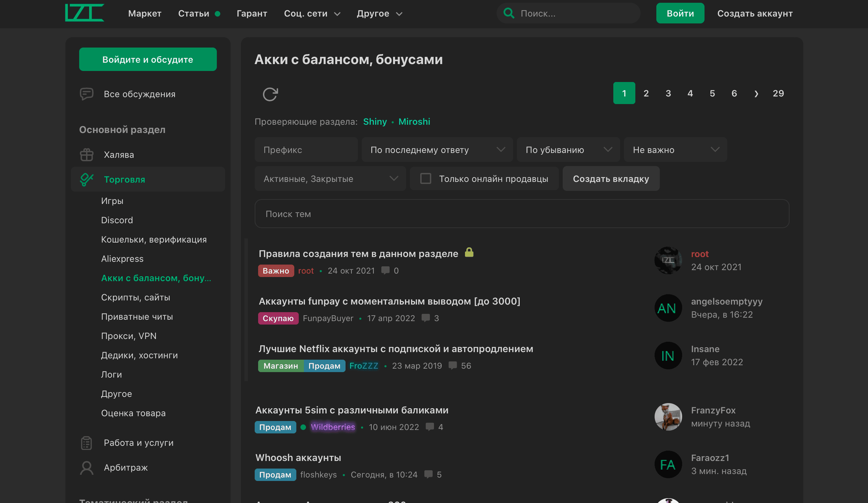Click the next page arrow
The image size is (868, 503).
[756, 93]
